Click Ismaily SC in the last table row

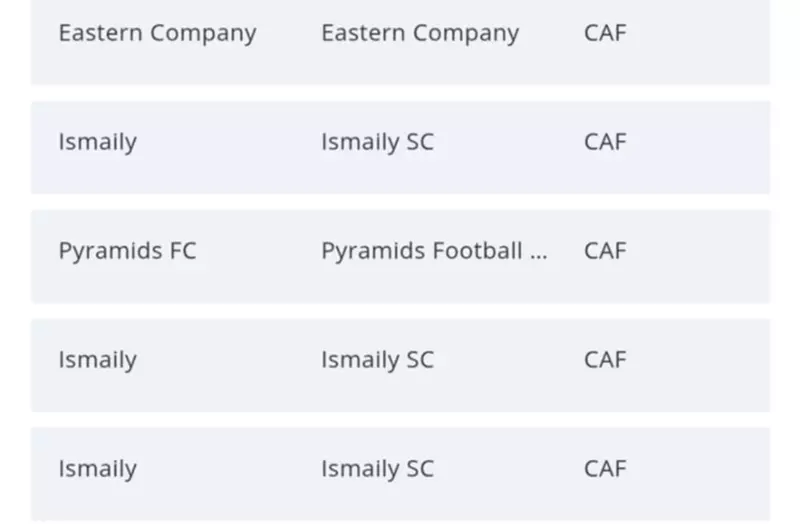pos(378,469)
